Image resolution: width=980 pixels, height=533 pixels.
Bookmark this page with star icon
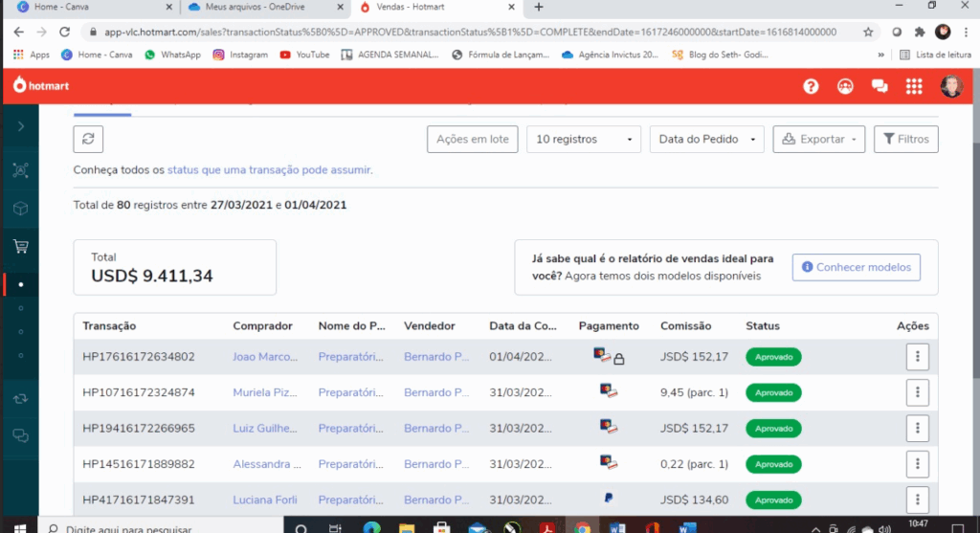click(868, 32)
